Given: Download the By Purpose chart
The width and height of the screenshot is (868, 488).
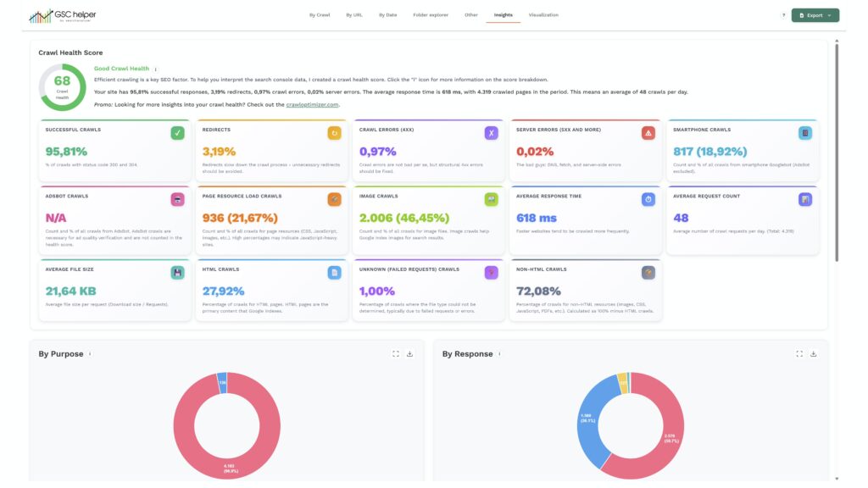Looking at the screenshot, I should tap(409, 354).
